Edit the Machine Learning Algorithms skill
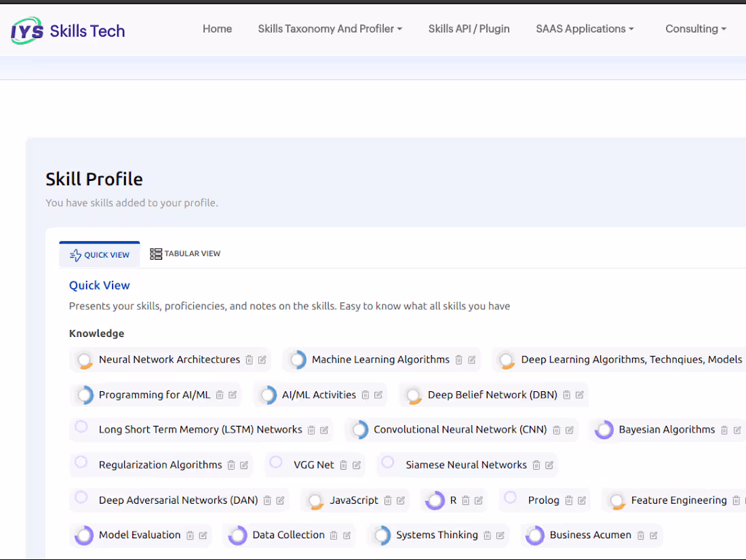 click(x=472, y=360)
